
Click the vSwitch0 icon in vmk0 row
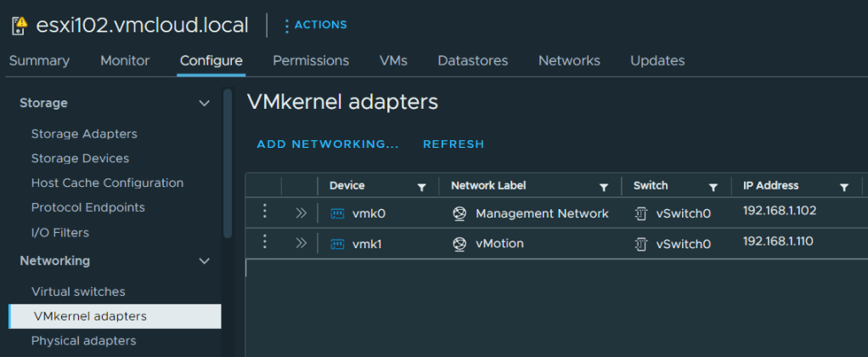(641, 213)
